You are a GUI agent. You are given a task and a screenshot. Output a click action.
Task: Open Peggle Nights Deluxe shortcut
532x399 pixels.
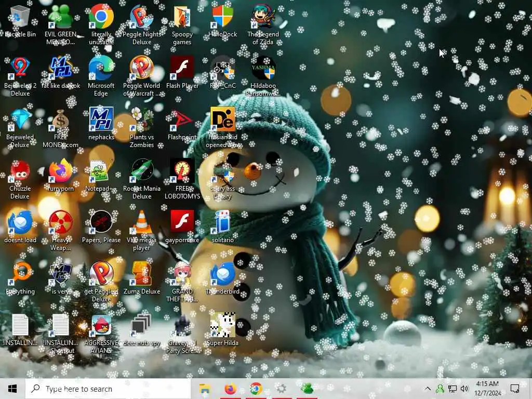click(x=142, y=24)
